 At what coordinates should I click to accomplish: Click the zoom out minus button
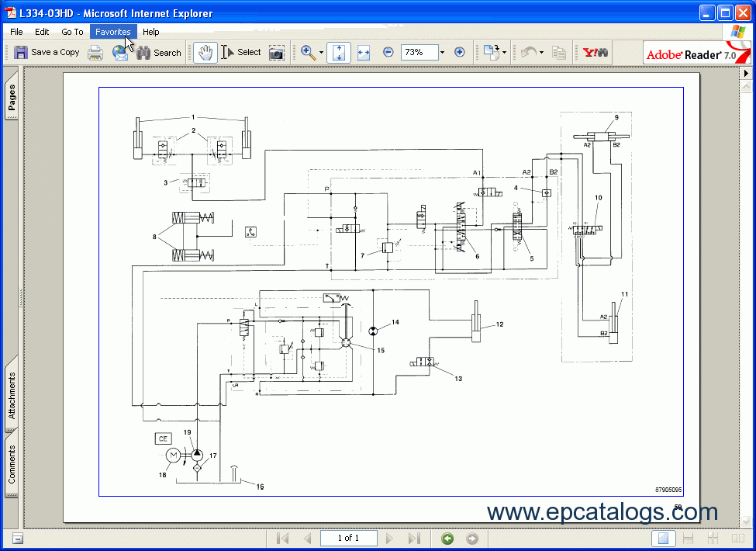pyautogui.click(x=388, y=52)
